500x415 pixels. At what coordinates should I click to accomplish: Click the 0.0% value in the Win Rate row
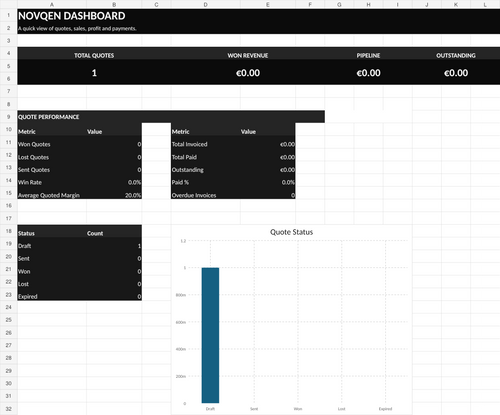(134, 182)
